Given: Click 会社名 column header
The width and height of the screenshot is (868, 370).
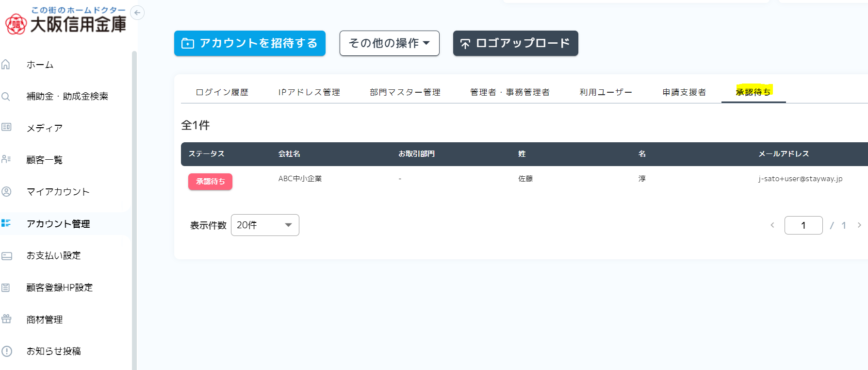Looking at the screenshot, I should 289,154.
